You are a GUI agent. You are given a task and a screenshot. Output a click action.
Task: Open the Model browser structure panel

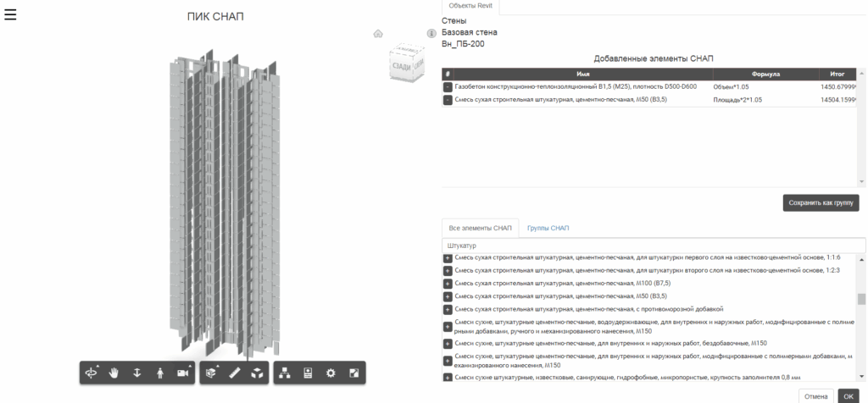point(285,373)
